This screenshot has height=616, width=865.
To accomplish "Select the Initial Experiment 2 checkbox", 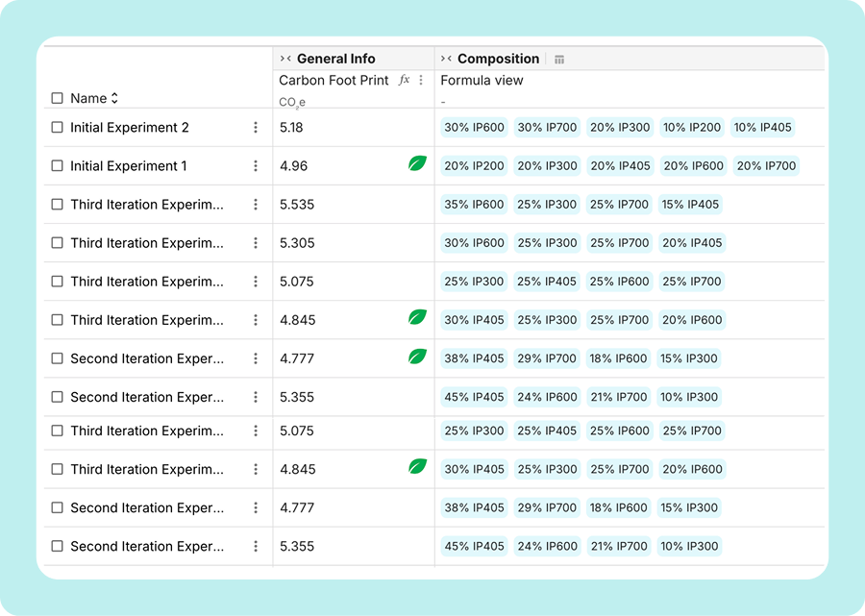I will pyautogui.click(x=57, y=128).
